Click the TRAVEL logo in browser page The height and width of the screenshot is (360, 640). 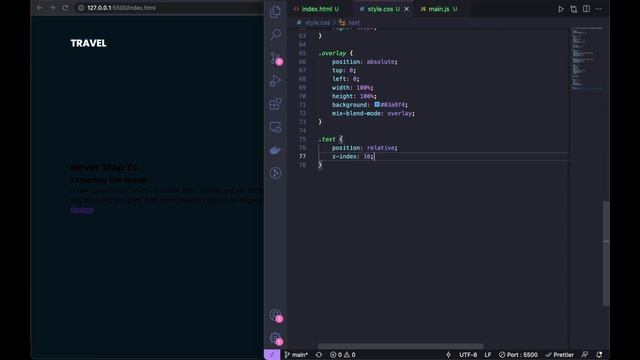(88, 43)
